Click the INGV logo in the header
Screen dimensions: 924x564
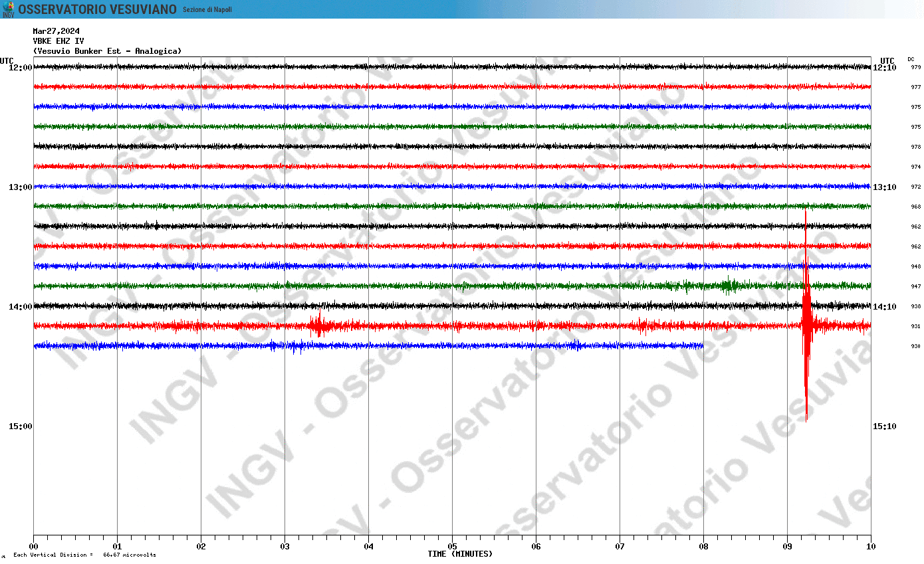click(x=8, y=9)
